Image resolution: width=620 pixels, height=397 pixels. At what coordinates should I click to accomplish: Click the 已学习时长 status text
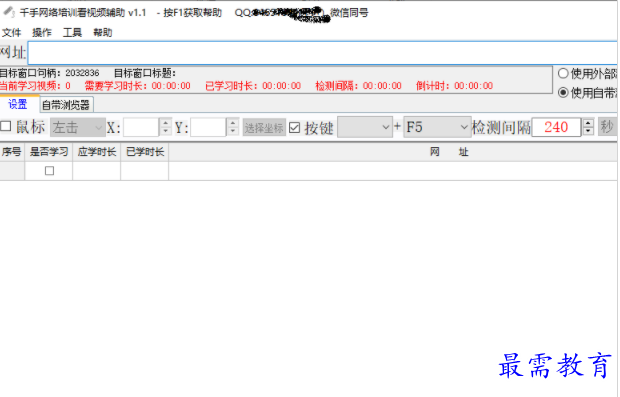253,86
